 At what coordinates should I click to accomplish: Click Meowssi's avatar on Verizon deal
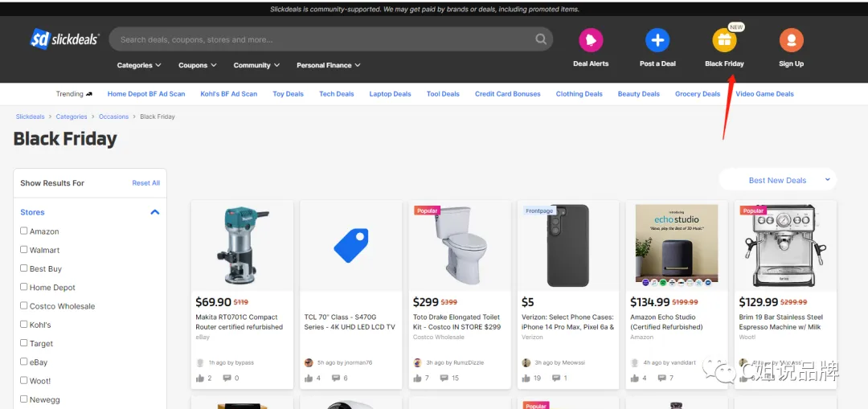click(x=526, y=362)
